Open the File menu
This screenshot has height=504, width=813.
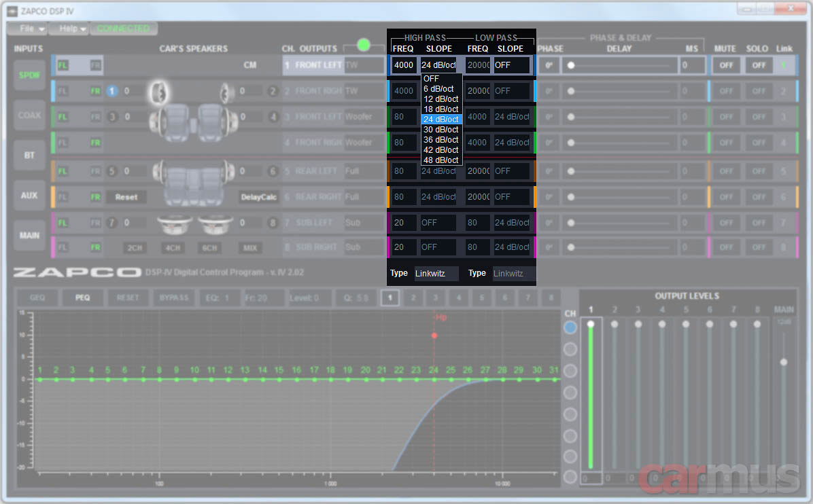27,29
